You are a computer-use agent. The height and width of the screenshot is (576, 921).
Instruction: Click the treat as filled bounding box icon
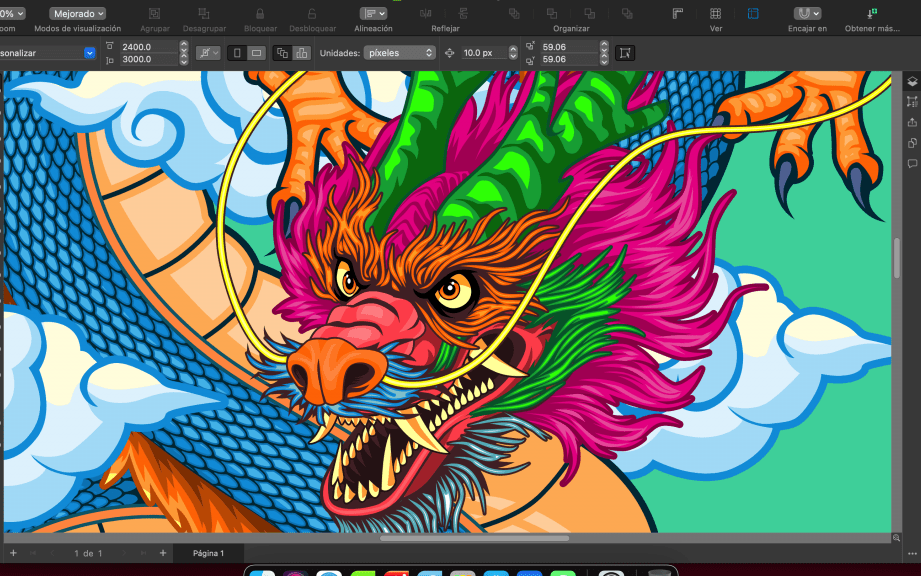click(626, 52)
